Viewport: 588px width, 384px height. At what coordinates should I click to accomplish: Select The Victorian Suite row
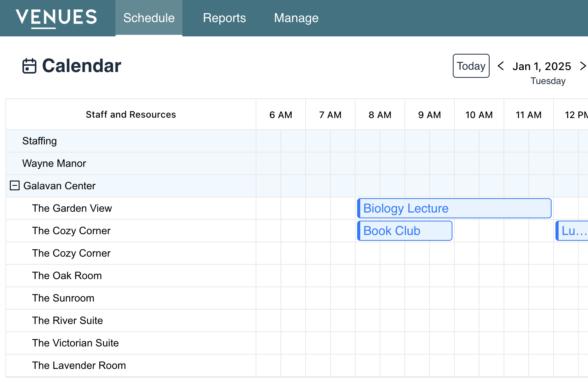point(76,343)
